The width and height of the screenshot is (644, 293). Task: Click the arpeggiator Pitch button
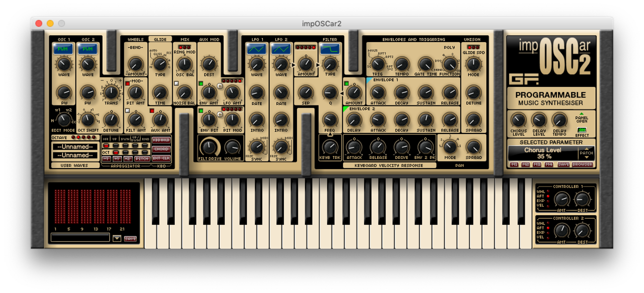click(142, 158)
